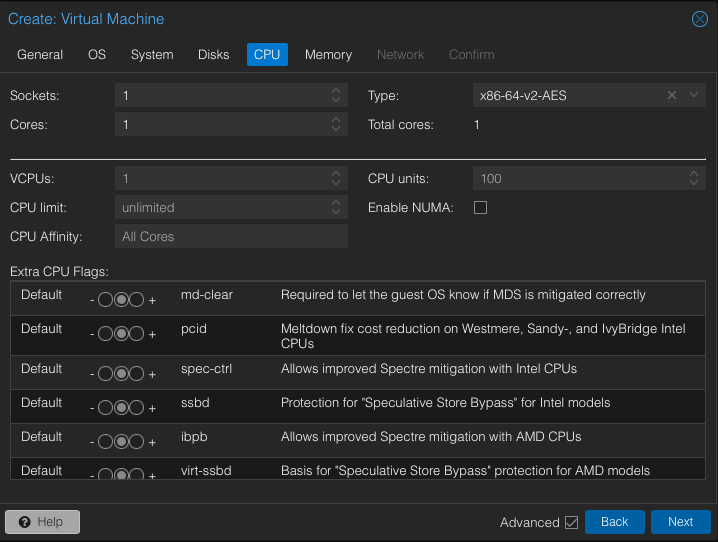Screen dimensions: 718x542
Task: Enable the NUMA checkbox
Action: [480, 208]
